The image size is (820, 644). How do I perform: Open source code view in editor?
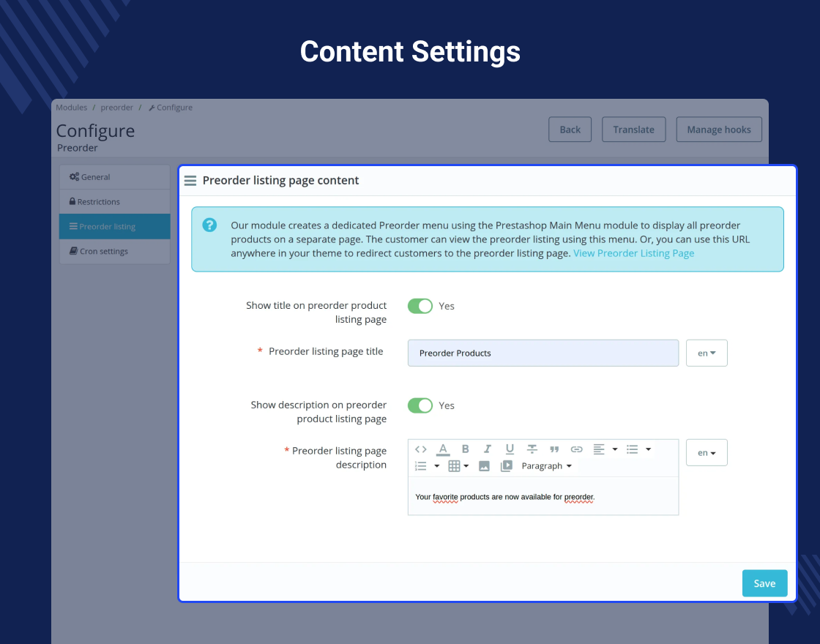pos(420,449)
